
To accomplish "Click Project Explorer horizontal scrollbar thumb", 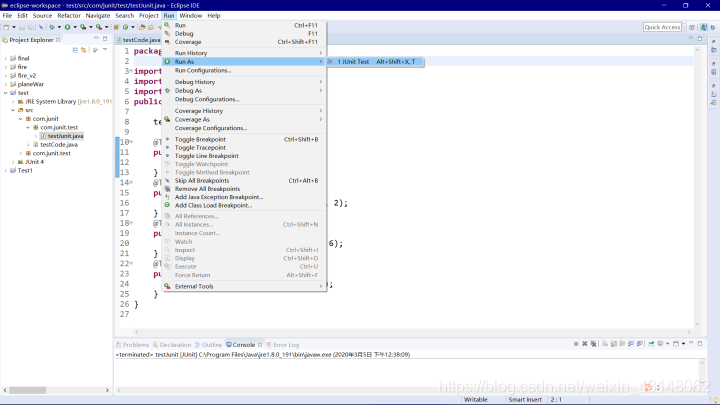I will click(28, 390).
